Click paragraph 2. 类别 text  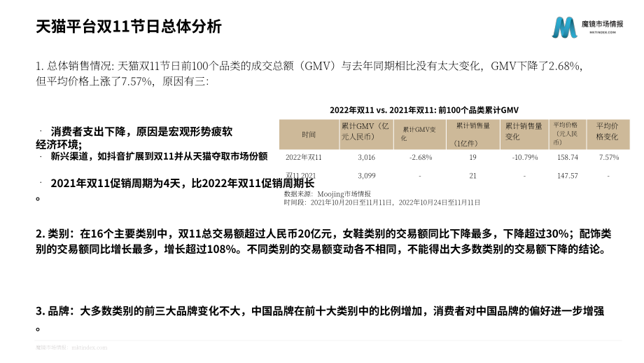point(323,241)
